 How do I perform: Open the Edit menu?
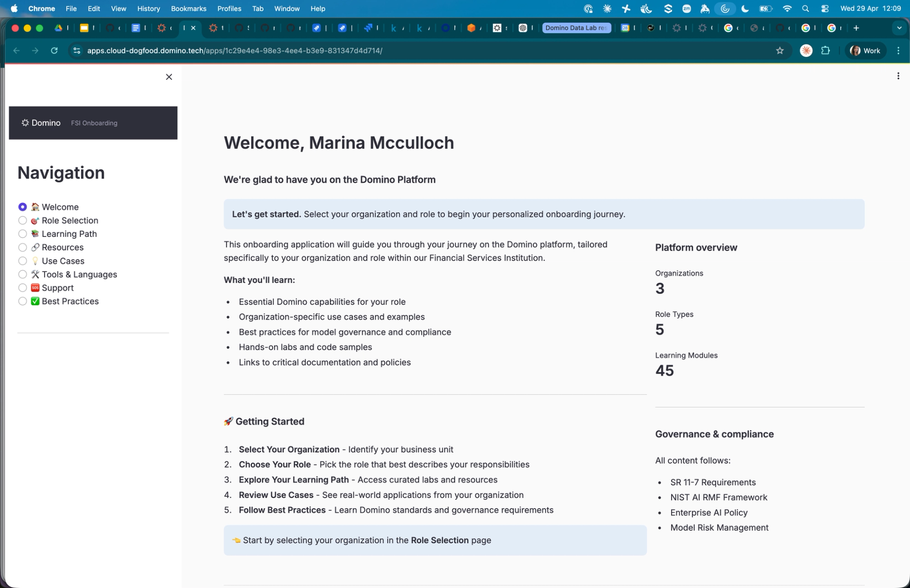94,9
